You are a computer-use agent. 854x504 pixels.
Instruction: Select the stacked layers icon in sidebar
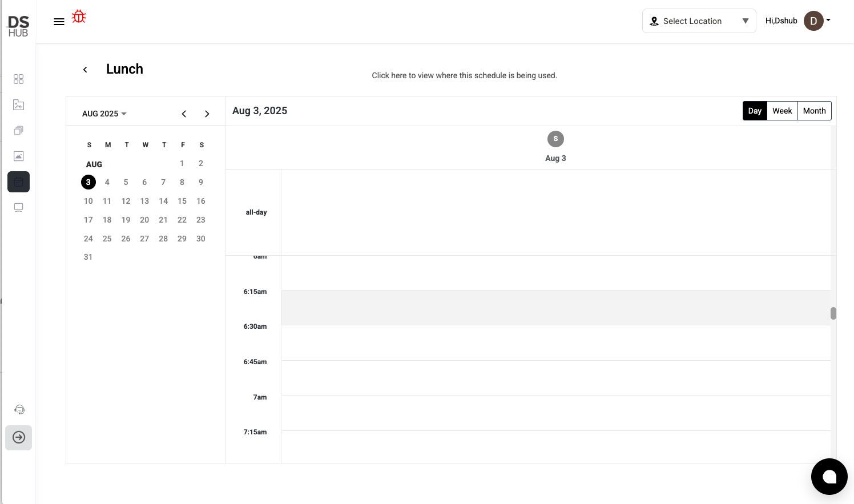click(18, 131)
